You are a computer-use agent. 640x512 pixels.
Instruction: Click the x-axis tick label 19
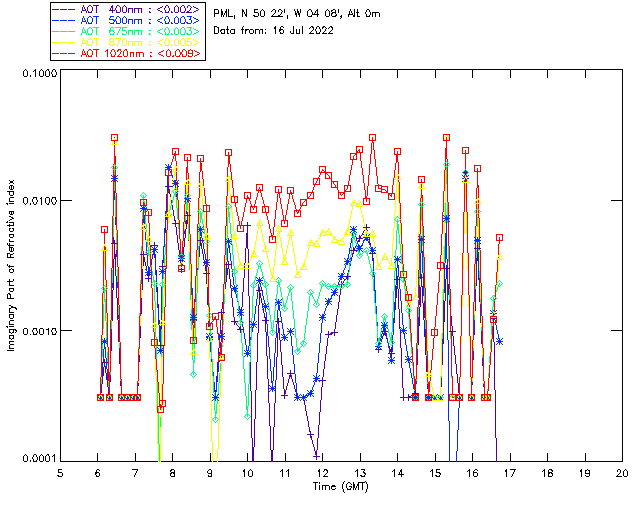pyautogui.click(x=585, y=473)
